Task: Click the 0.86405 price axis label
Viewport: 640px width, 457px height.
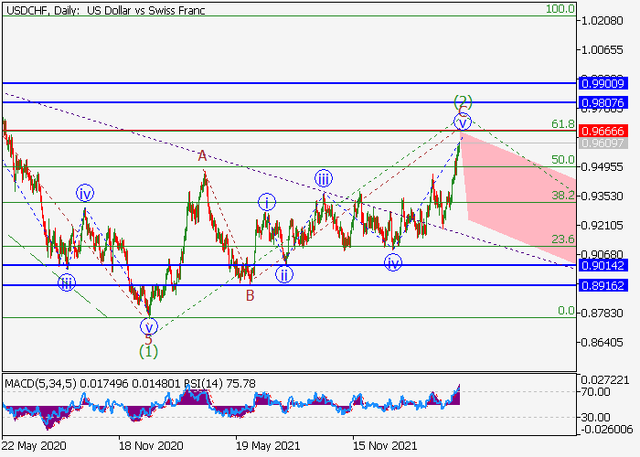Action: tap(602, 342)
